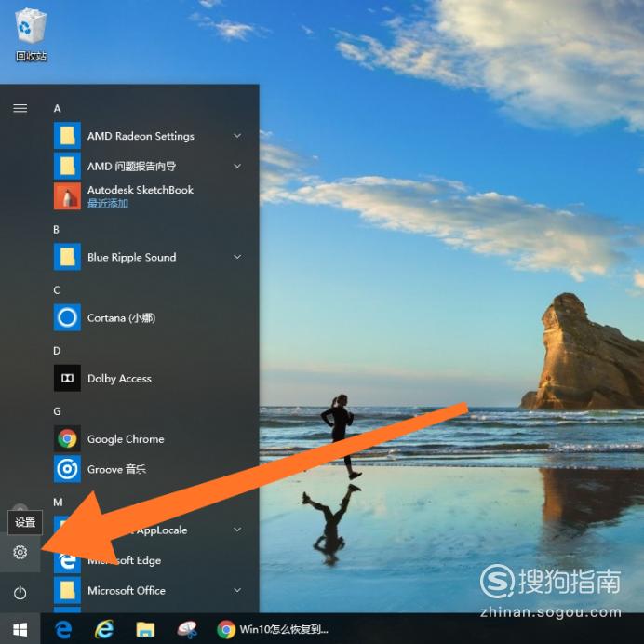Click the Blue Ripple Sound label

pyautogui.click(x=132, y=258)
